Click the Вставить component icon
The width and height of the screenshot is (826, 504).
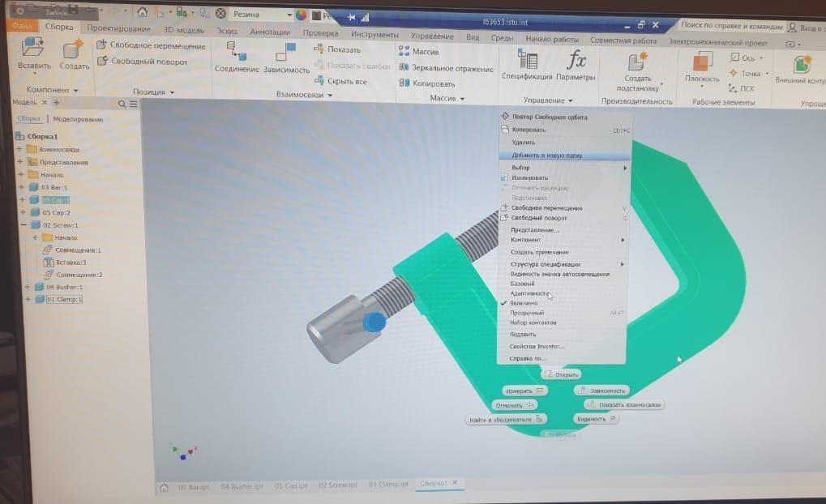(32, 47)
